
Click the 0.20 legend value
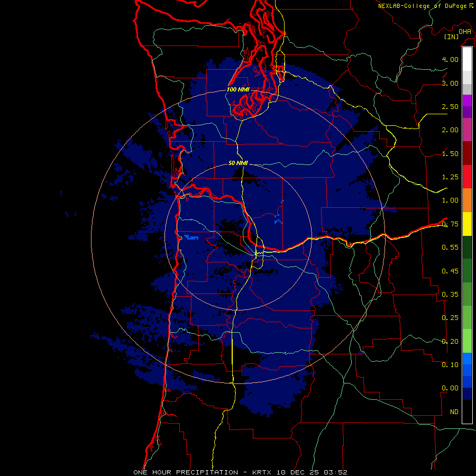[x=450, y=342]
